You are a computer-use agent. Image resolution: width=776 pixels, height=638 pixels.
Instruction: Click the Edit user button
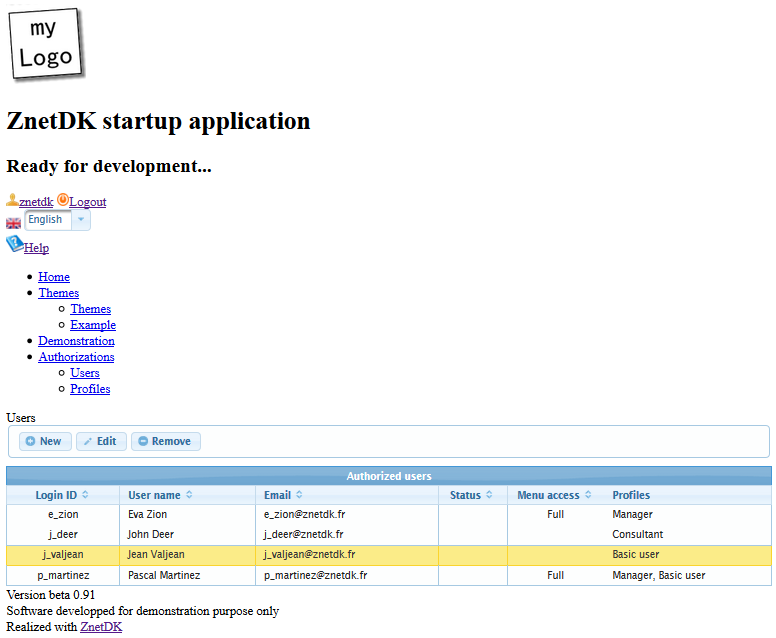point(102,441)
